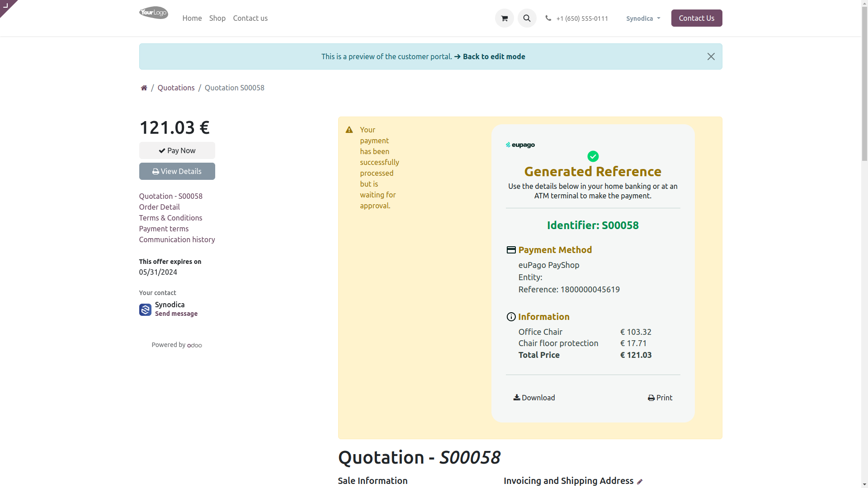Click Send message link

(x=176, y=314)
